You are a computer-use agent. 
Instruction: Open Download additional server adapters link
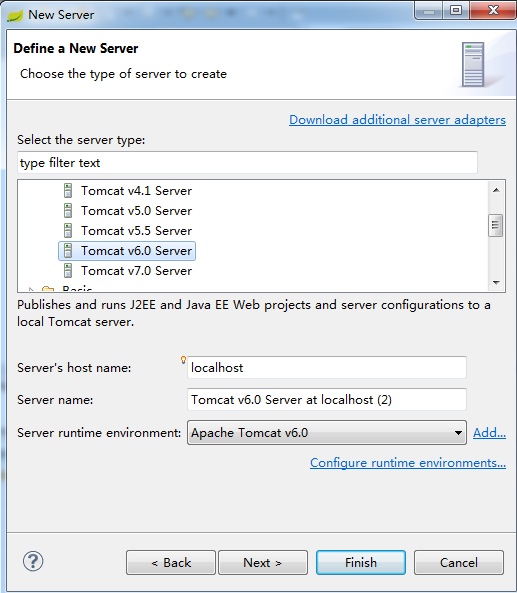[397, 120]
